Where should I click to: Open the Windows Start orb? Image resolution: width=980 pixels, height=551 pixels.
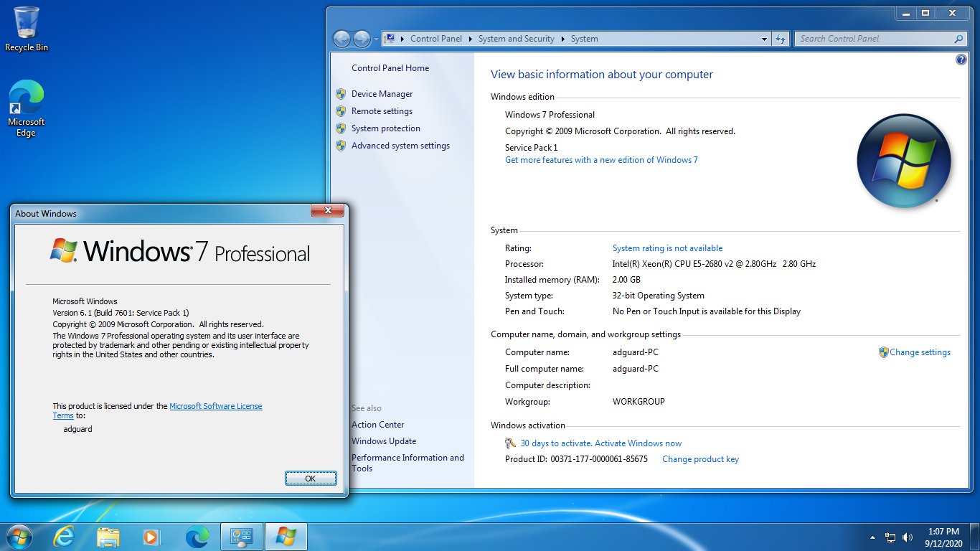[x=19, y=536]
